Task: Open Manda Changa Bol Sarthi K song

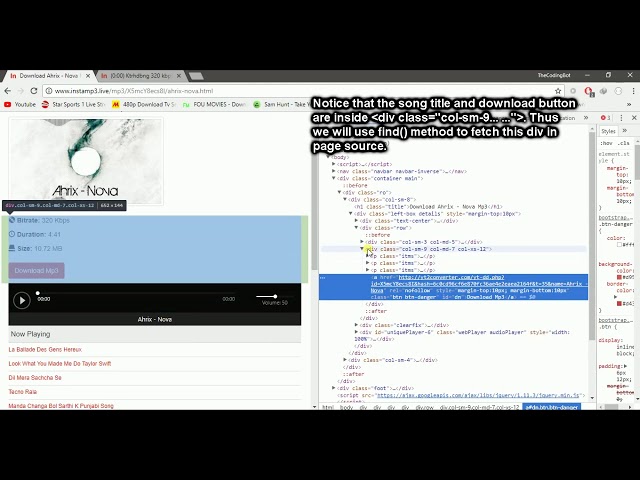Action: (61, 406)
